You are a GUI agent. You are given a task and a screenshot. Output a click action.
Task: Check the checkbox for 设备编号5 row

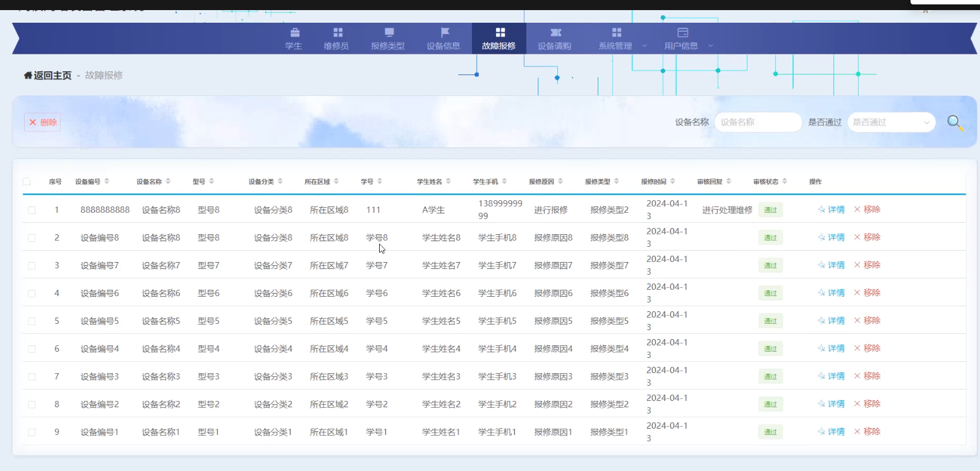32,321
